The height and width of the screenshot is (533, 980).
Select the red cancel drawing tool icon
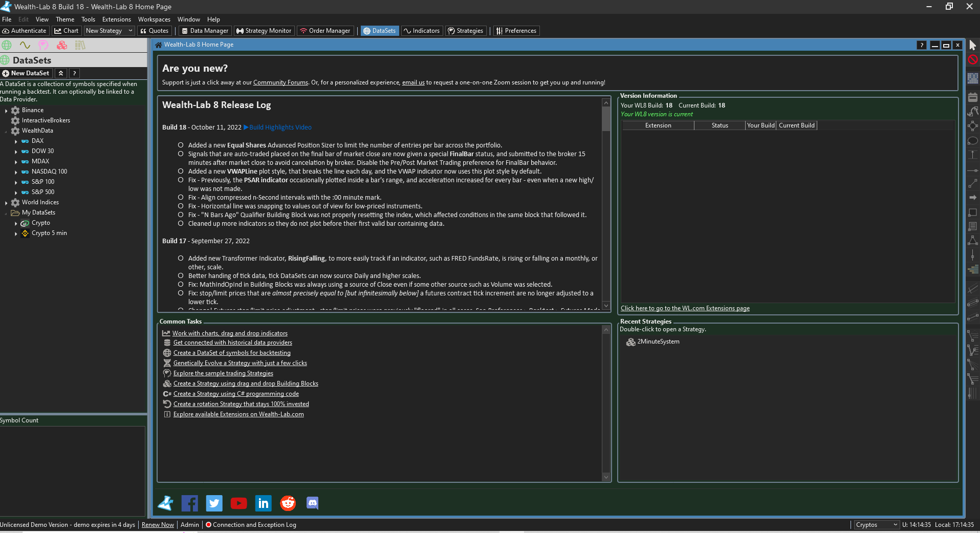973,60
